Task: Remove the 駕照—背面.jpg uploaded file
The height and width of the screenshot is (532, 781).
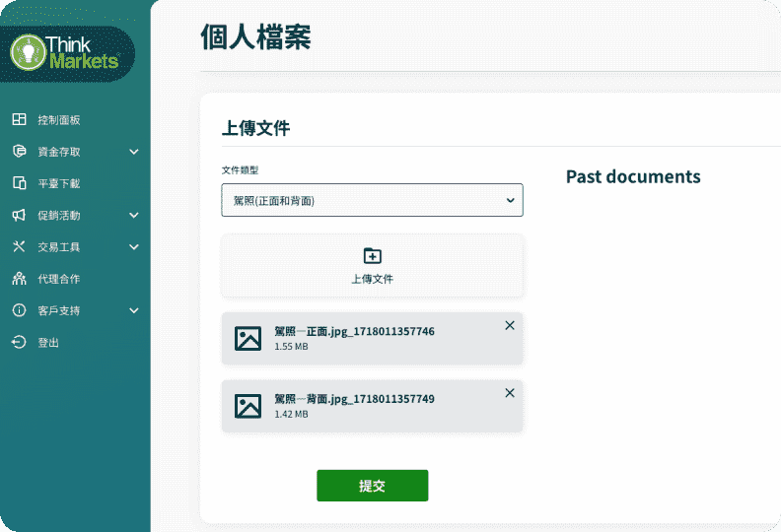Action: click(509, 392)
